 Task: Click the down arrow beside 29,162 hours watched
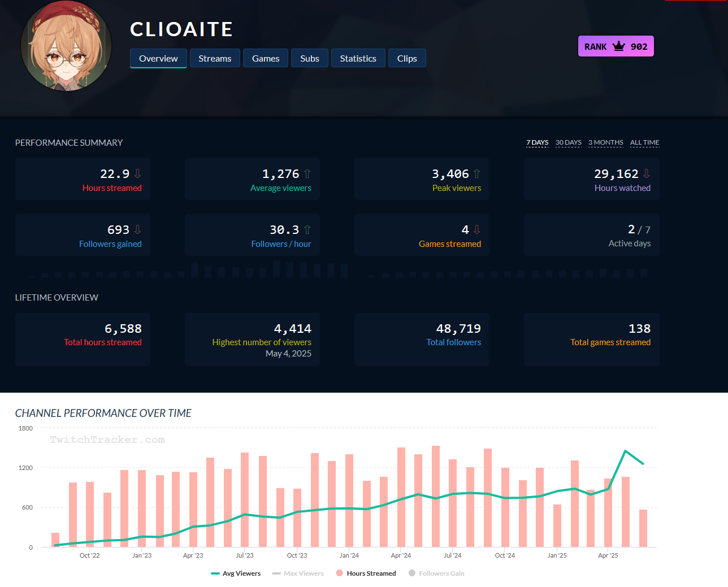coord(646,173)
